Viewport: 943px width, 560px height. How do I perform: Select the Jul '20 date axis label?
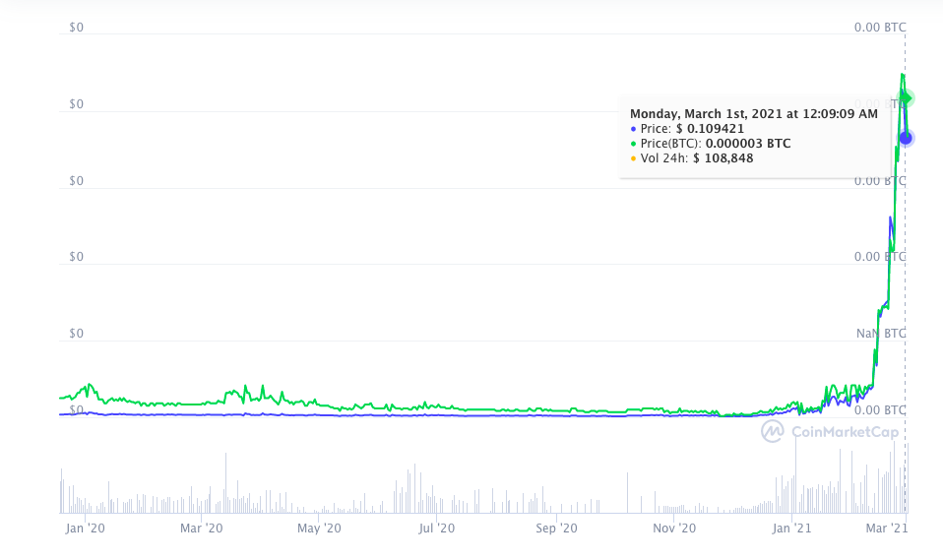click(x=436, y=529)
